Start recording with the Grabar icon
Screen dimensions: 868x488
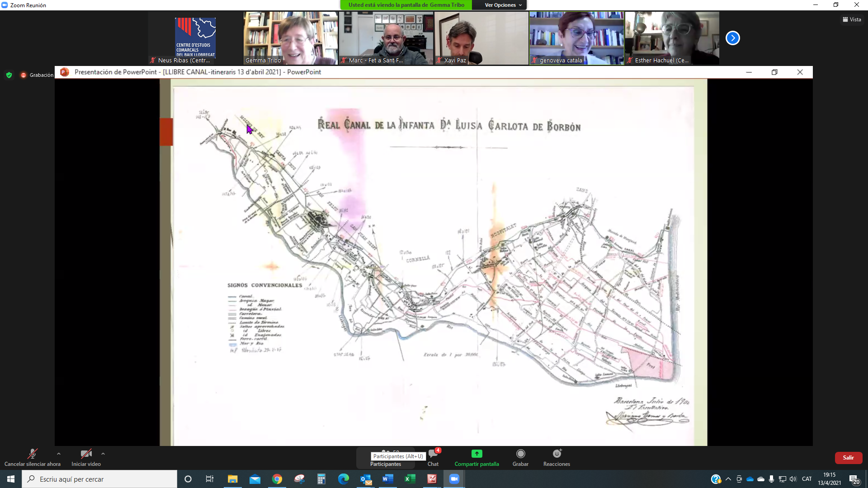tap(520, 454)
